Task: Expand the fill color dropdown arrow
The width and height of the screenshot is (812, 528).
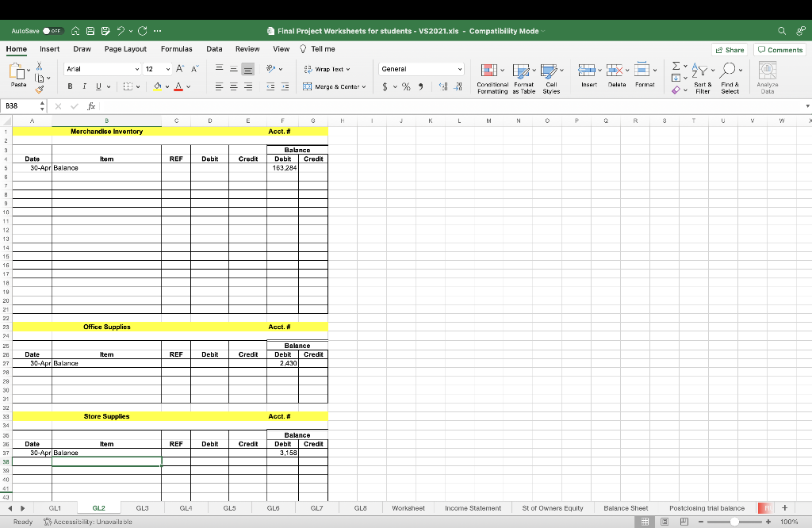Action: tap(167, 87)
